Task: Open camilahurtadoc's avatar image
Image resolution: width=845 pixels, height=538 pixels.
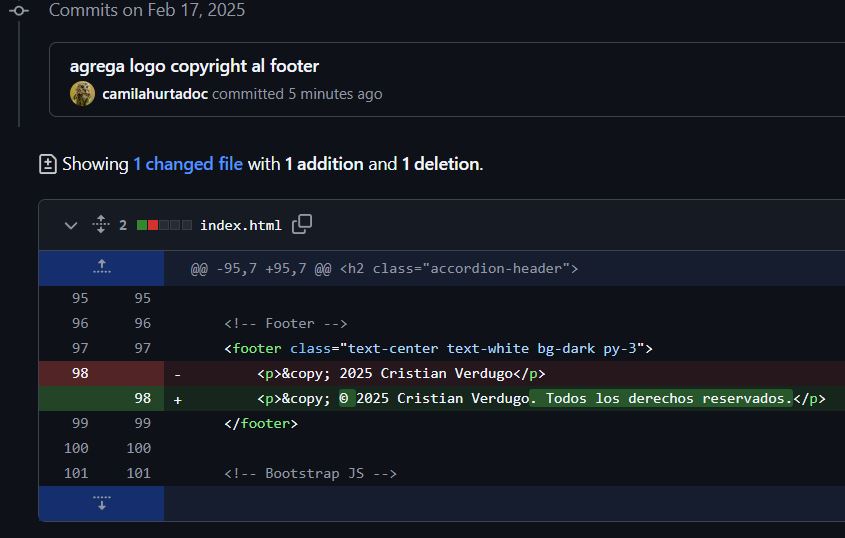Action: point(82,94)
